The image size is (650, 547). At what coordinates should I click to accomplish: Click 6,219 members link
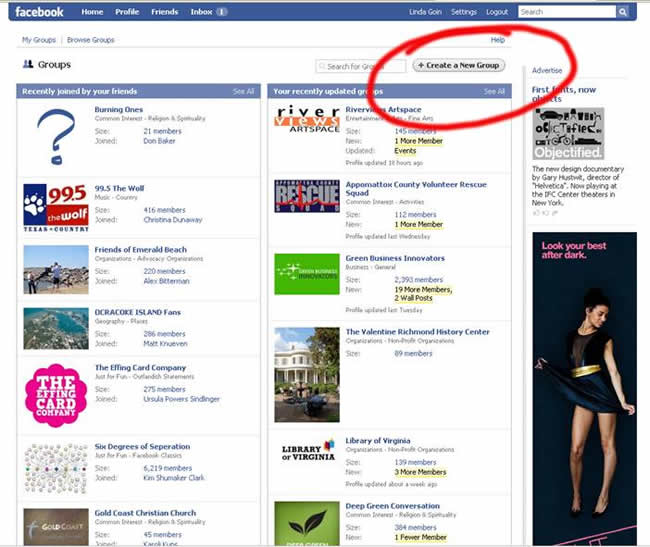point(167,468)
